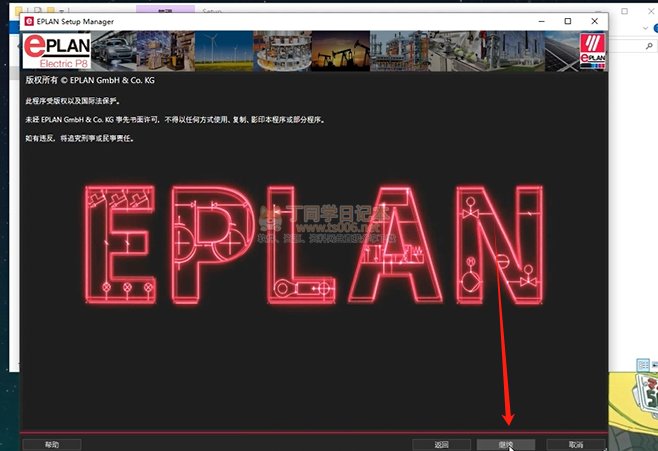Screen dimensions: 658x451
Task: Click the wind turbine photo in the banner
Action: coord(224,51)
